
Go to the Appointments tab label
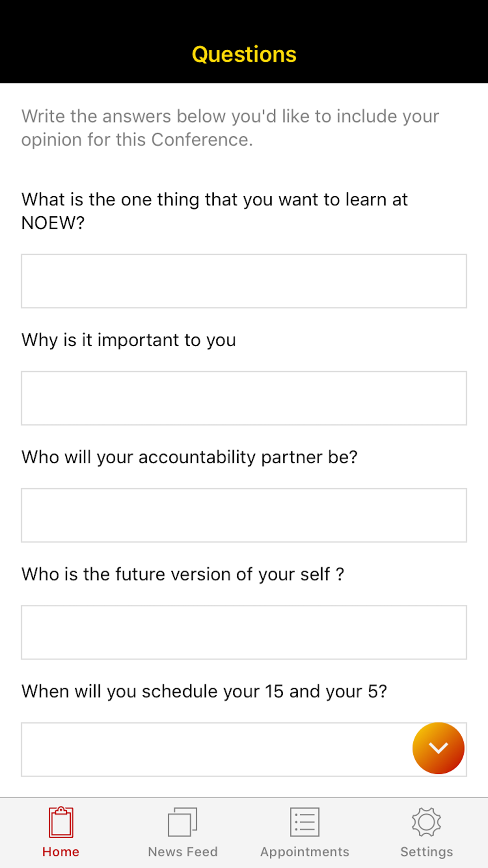[305, 852]
